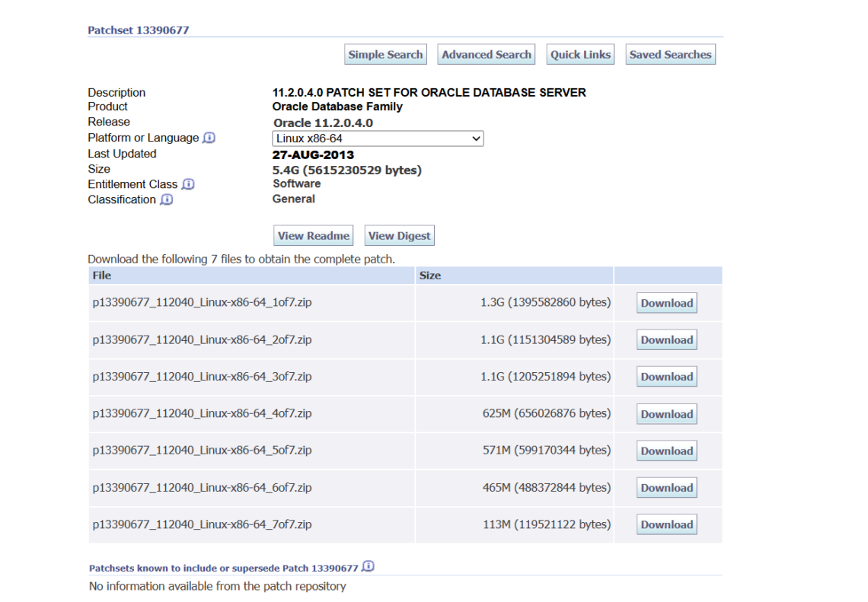This screenshot has height=602, width=868.
Task: Click the 11.2.0.4.0 PATCH SET description text
Action: tap(429, 92)
